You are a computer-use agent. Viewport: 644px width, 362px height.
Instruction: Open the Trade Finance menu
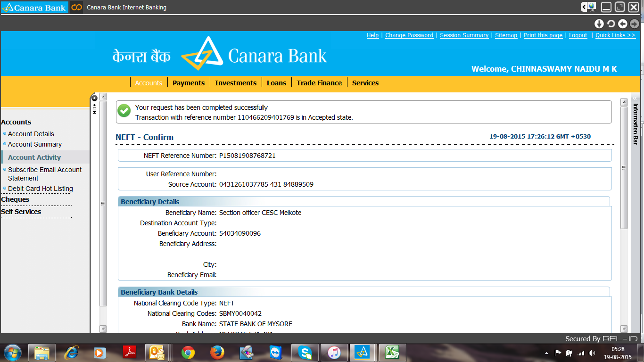pos(319,83)
